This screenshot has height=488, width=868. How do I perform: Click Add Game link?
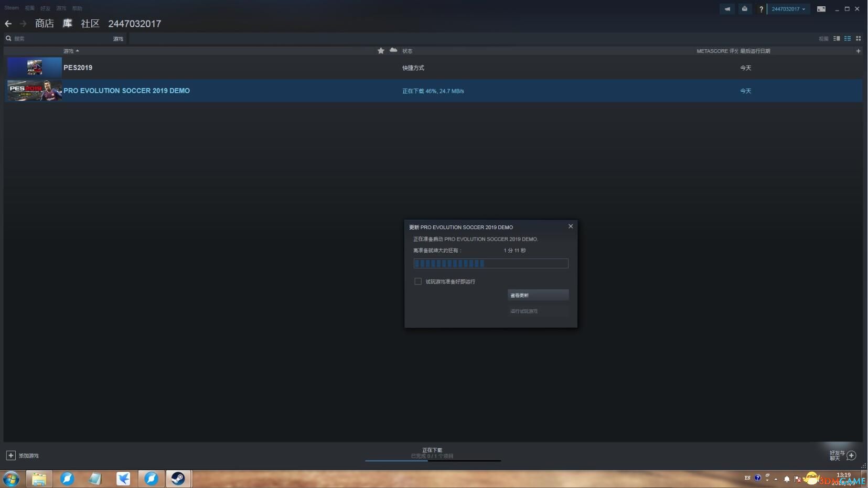click(x=29, y=456)
